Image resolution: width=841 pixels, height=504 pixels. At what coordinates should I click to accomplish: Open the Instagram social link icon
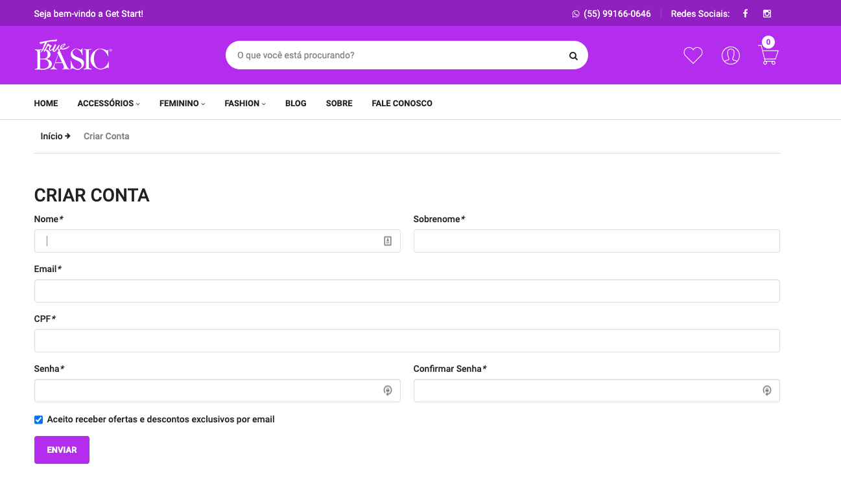(766, 14)
